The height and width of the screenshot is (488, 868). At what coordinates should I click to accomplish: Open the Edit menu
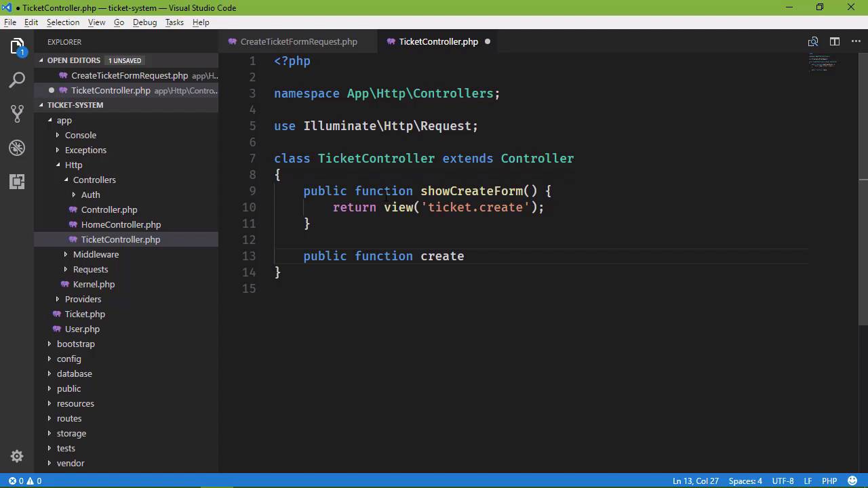point(31,22)
